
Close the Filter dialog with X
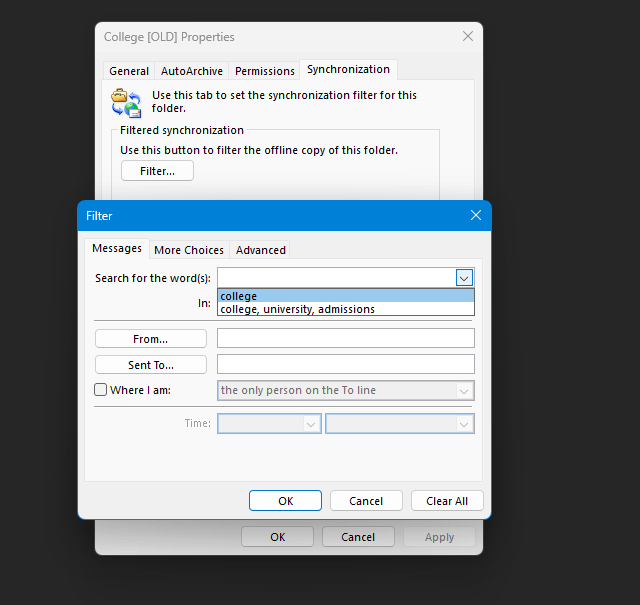pos(476,215)
